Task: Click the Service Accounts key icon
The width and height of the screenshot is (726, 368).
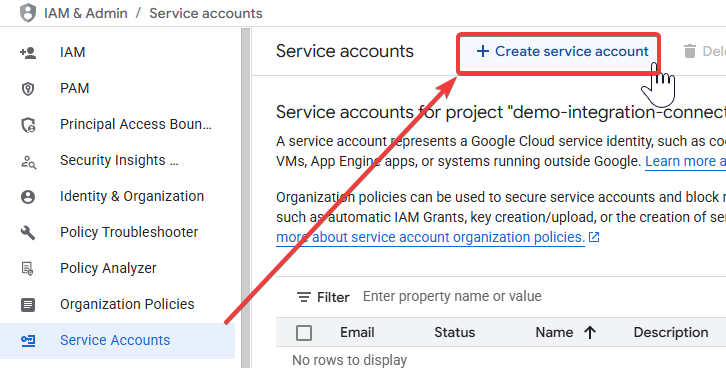Action: pyautogui.click(x=28, y=341)
